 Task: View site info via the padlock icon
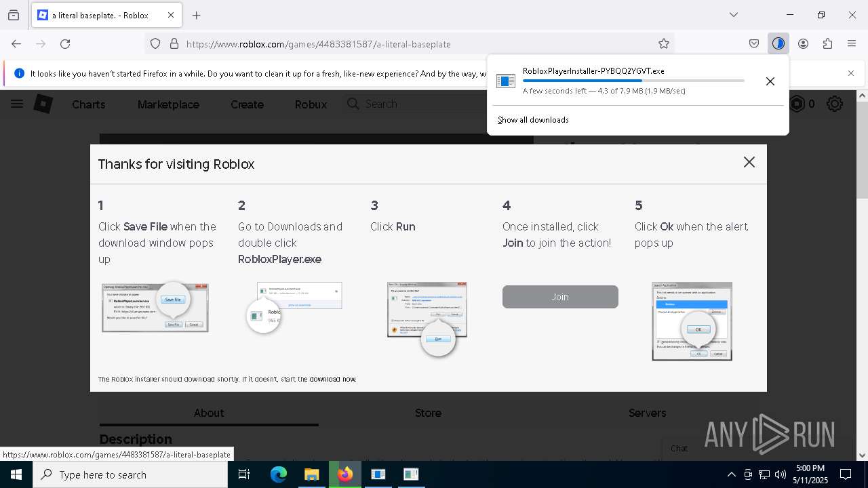[174, 43]
